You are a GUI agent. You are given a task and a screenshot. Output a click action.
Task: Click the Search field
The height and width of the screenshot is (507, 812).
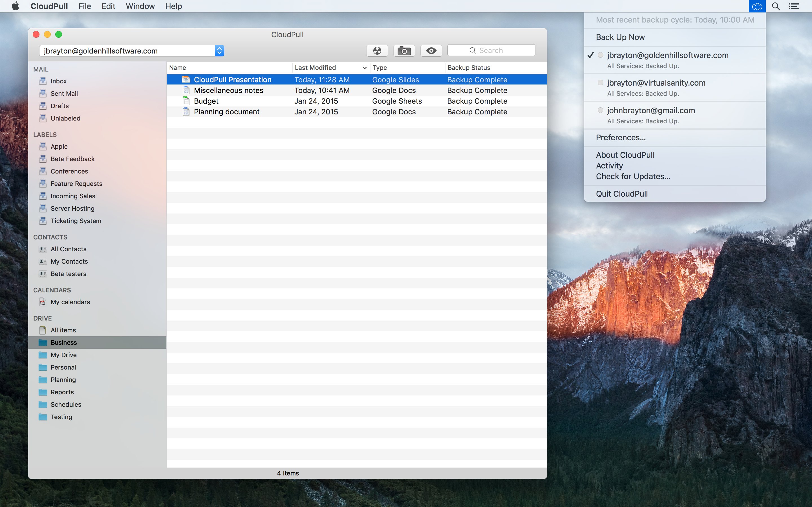[491, 51]
